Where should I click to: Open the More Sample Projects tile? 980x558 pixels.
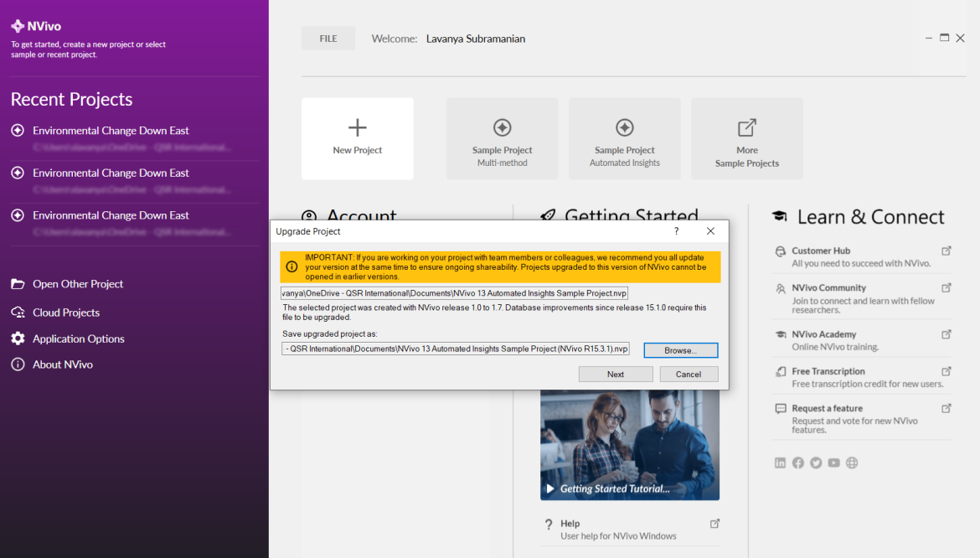(746, 138)
